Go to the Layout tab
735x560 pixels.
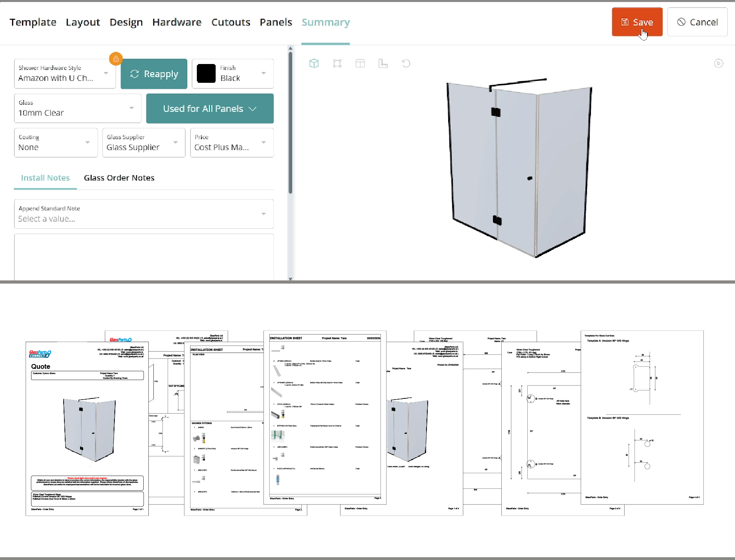pos(83,22)
